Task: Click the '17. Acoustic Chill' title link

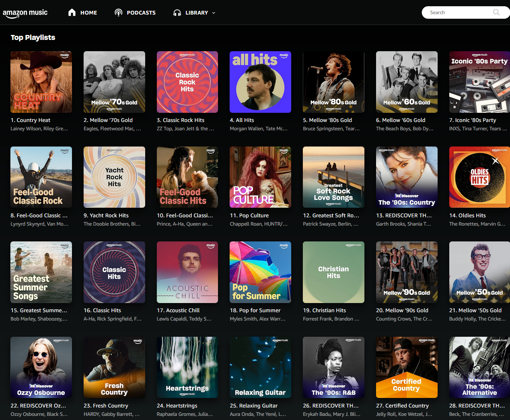Action: tap(178, 311)
